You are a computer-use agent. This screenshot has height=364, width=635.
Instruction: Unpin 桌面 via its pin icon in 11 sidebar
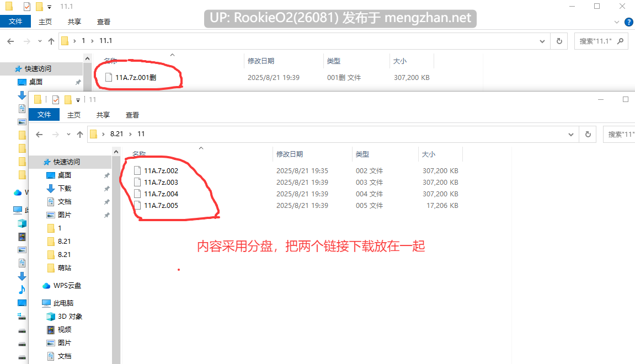(x=106, y=175)
